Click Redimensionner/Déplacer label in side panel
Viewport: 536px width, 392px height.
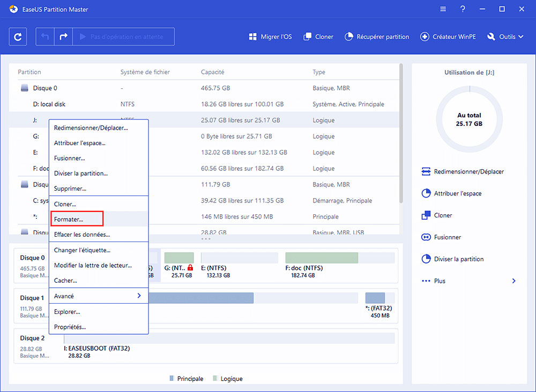pyautogui.click(x=469, y=171)
